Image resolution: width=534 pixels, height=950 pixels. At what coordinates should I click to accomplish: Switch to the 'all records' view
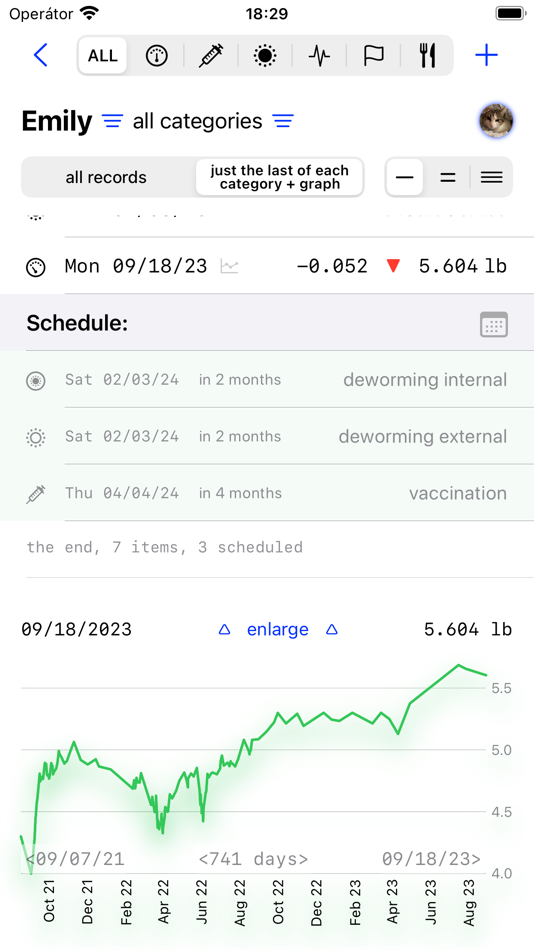pyautogui.click(x=106, y=178)
